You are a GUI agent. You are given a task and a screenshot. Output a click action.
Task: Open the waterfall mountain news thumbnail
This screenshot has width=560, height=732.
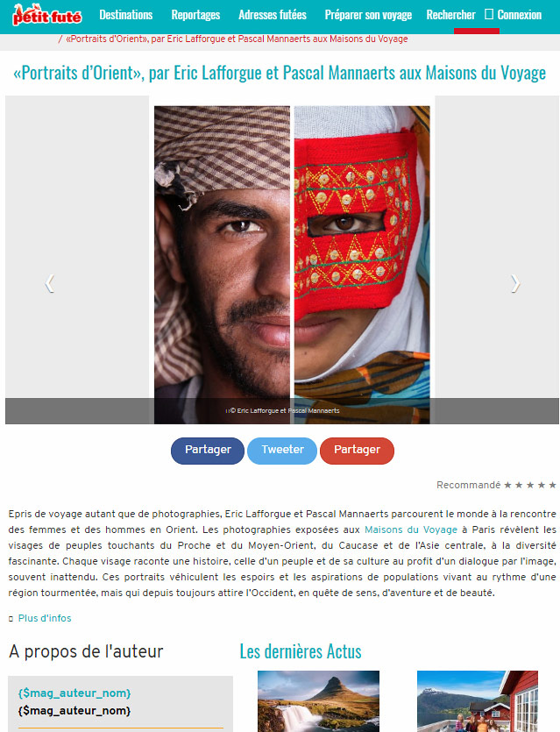click(319, 701)
